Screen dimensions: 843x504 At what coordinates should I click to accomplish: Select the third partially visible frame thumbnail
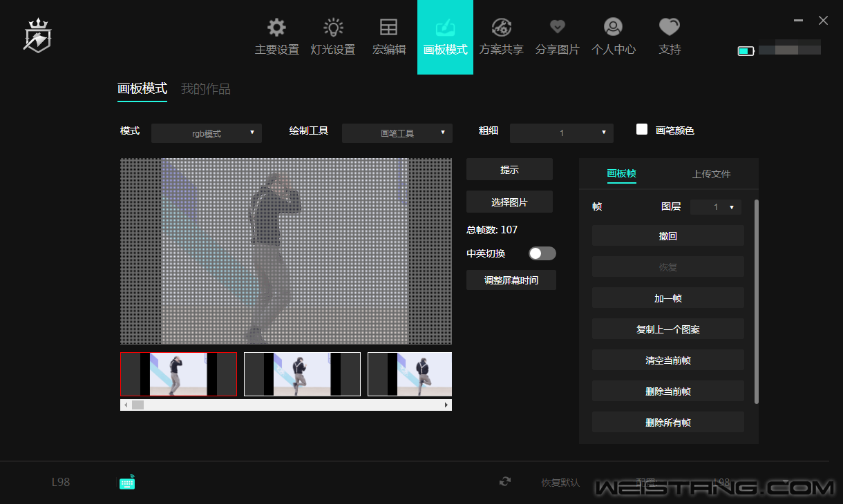click(410, 374)
